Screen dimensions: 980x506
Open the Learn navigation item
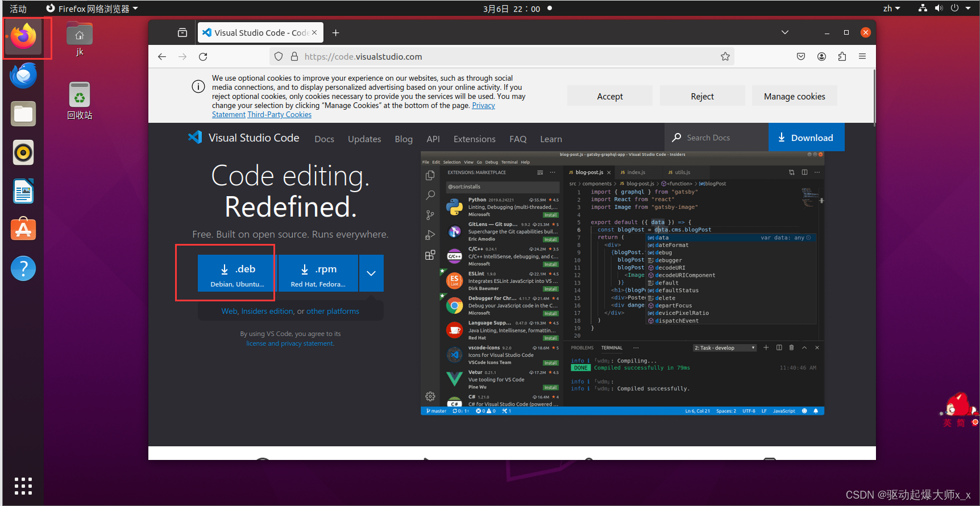551,139
